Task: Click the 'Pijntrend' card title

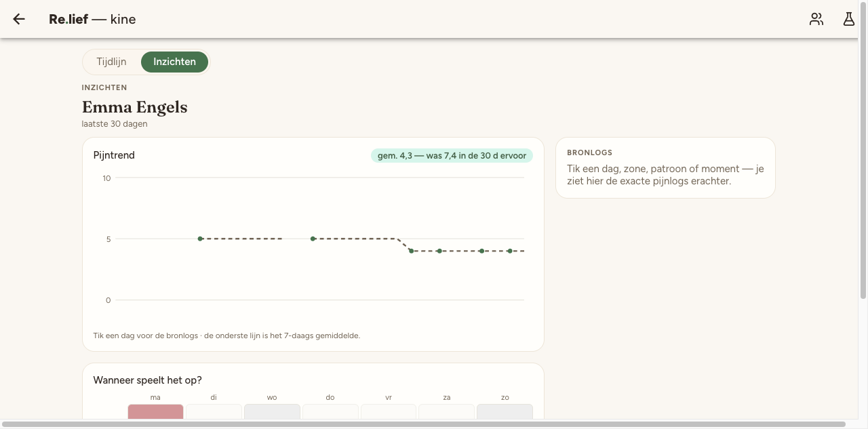Action: [114, 155]
